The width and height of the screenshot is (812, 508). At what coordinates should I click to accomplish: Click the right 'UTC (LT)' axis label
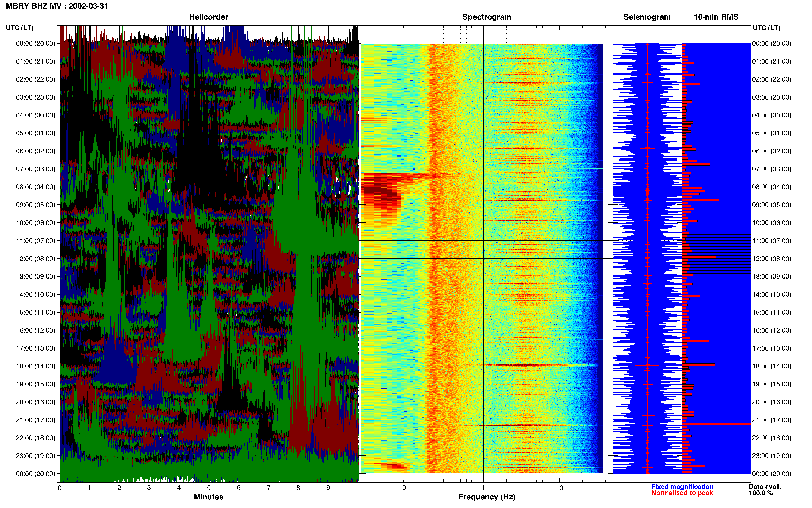pyautogui.click(x=766, y=28)
